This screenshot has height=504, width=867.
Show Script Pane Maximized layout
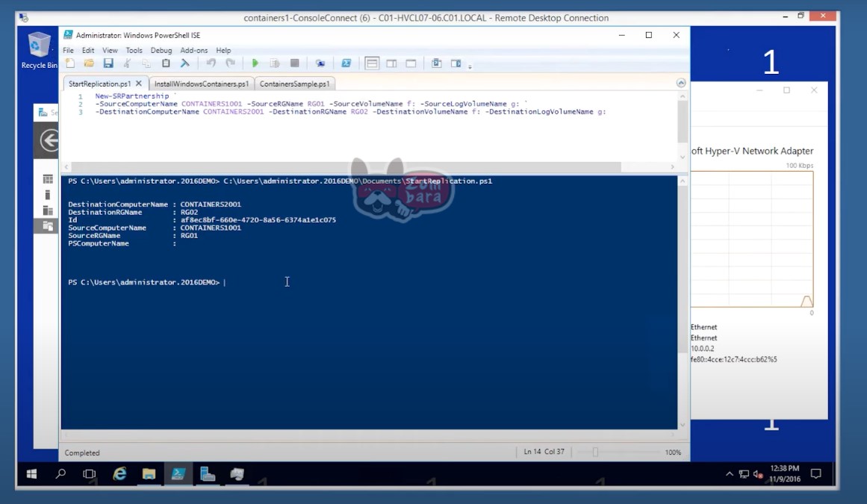coord(411,63)
